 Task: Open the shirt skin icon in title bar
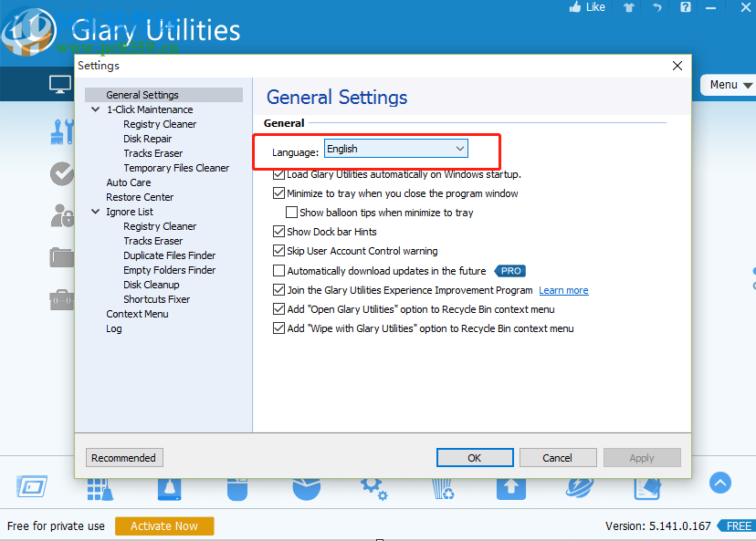point(629,7)
